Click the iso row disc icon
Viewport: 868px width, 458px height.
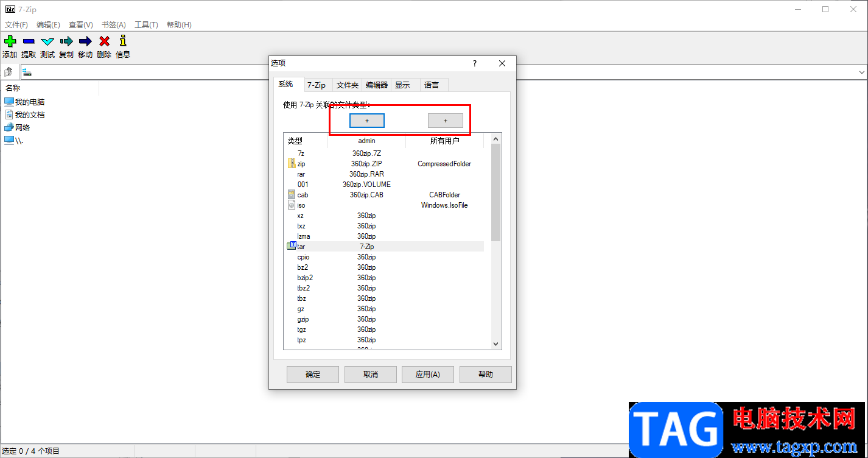pyautogui.click(x=292, y=205)
